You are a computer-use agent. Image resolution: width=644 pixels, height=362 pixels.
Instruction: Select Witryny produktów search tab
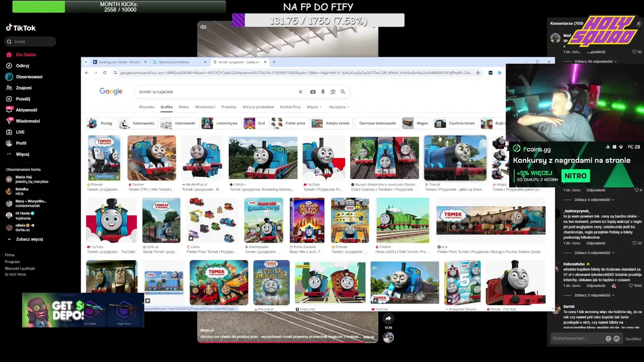pos(258,107)
